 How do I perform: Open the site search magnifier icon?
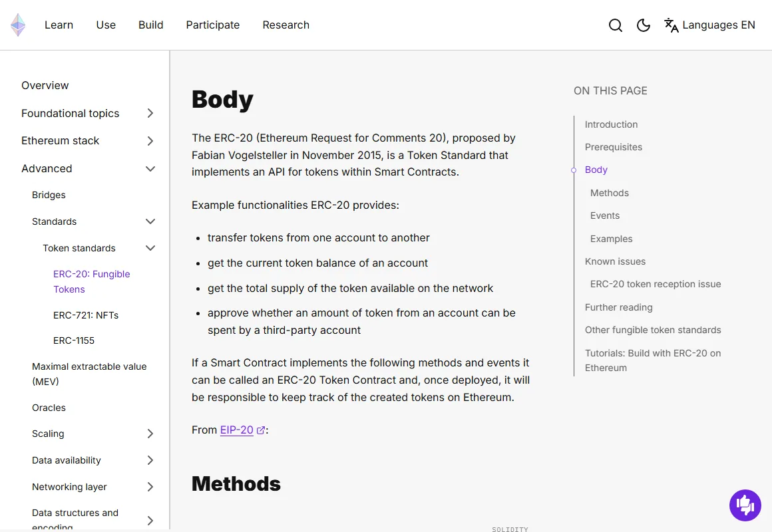pyautogui.click(x=616, y=25)
